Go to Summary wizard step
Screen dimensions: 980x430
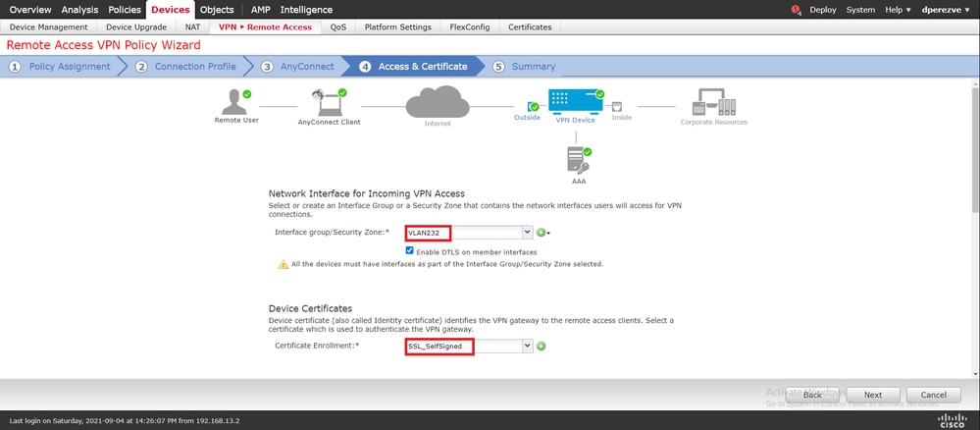(525, 67)
